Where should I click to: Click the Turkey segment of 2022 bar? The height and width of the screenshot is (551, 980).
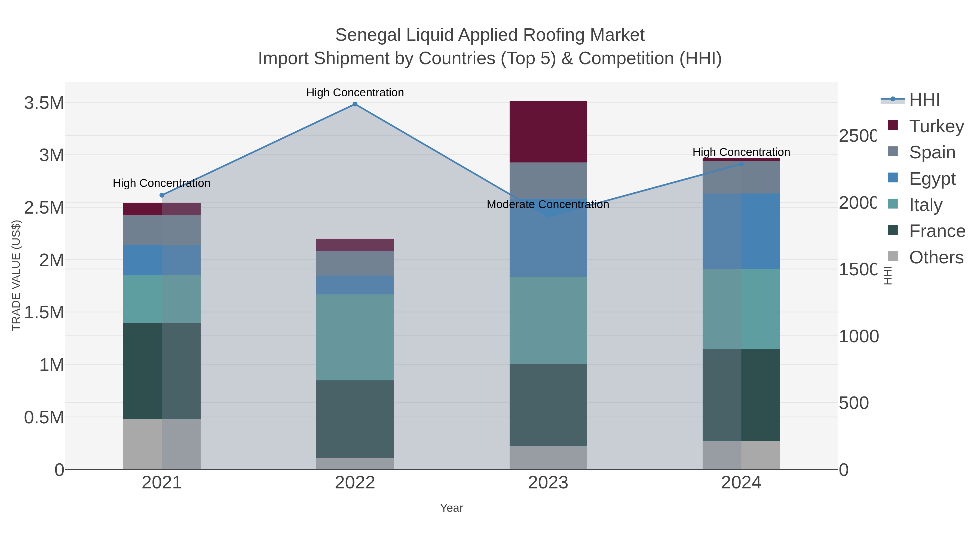(x=355, y=245)
